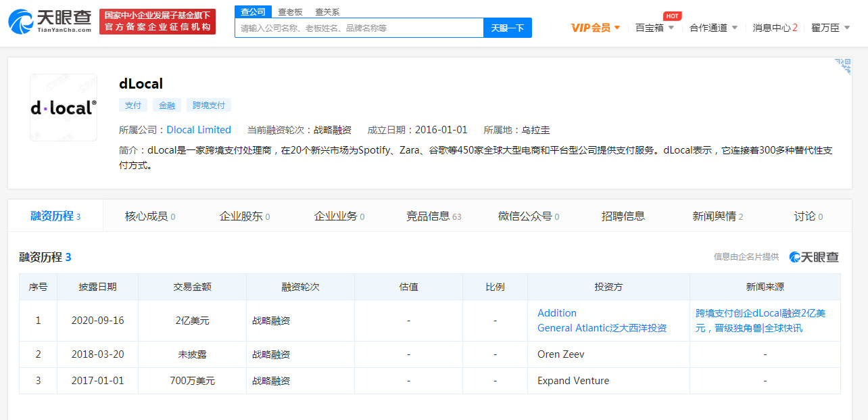Click the red official credit agency banner
Viewport: 868px width, 420px height.
(x=158, y=22)
